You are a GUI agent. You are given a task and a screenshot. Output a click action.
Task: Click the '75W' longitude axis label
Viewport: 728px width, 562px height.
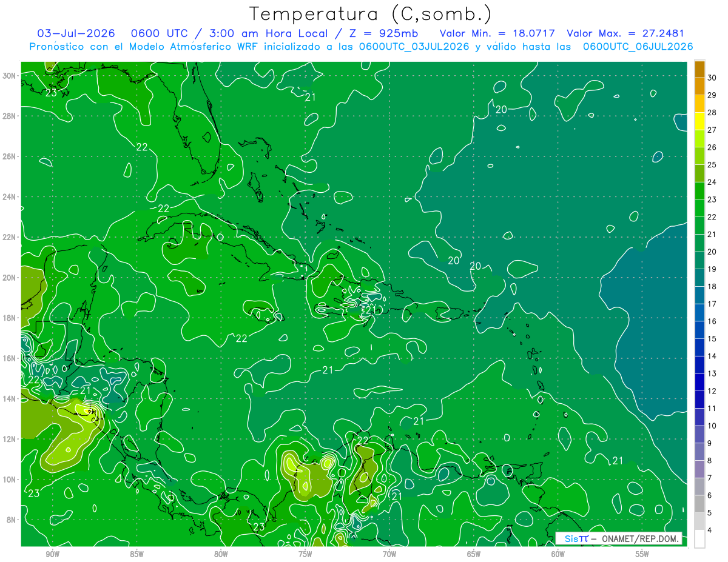(x=305, y=554)
